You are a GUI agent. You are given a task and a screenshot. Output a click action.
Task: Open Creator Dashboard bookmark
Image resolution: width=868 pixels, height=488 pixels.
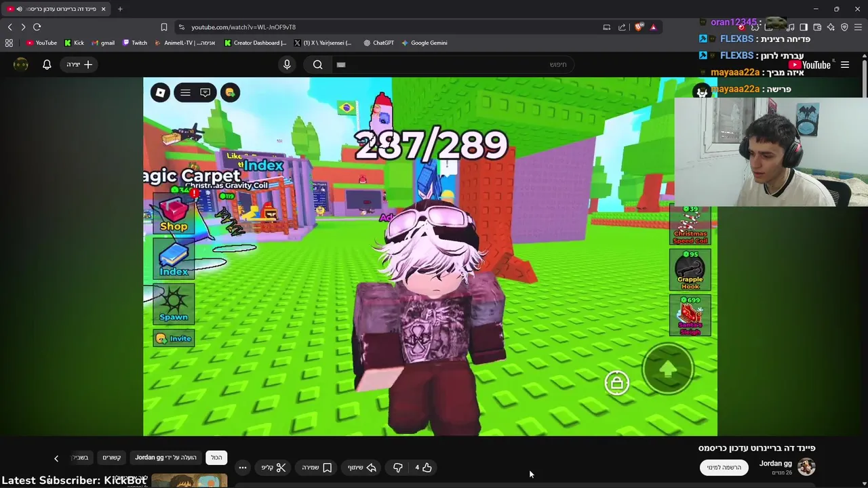point(255,43)
